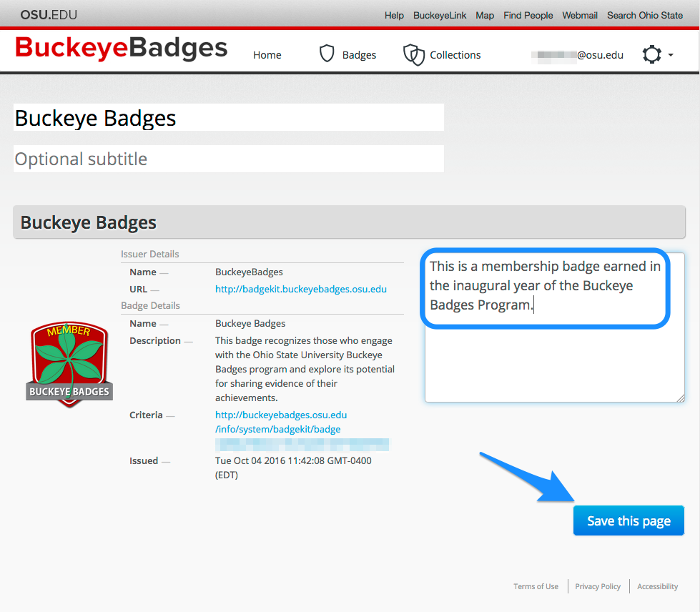This screenshot has height=612, width=700.
Task: Click inside the badge notes text area
Action: [554, 327]
